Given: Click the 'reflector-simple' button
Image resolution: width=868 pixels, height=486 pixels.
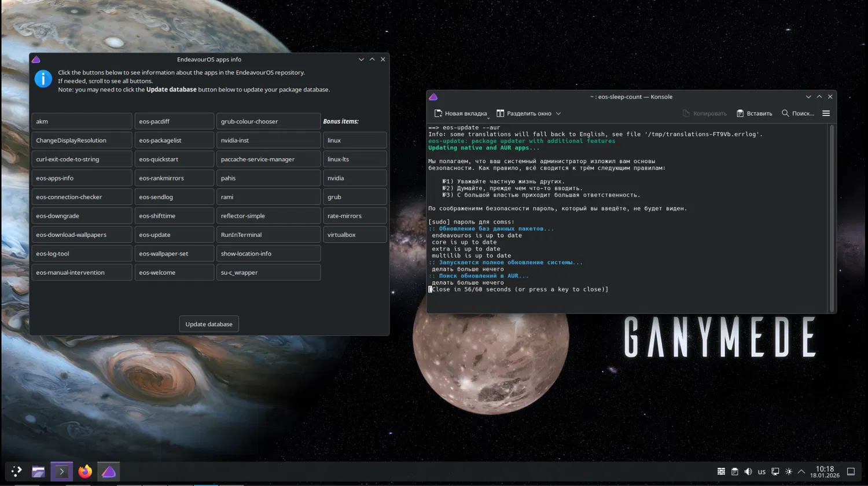Looking at the screenshot, I should coord(269,216).
